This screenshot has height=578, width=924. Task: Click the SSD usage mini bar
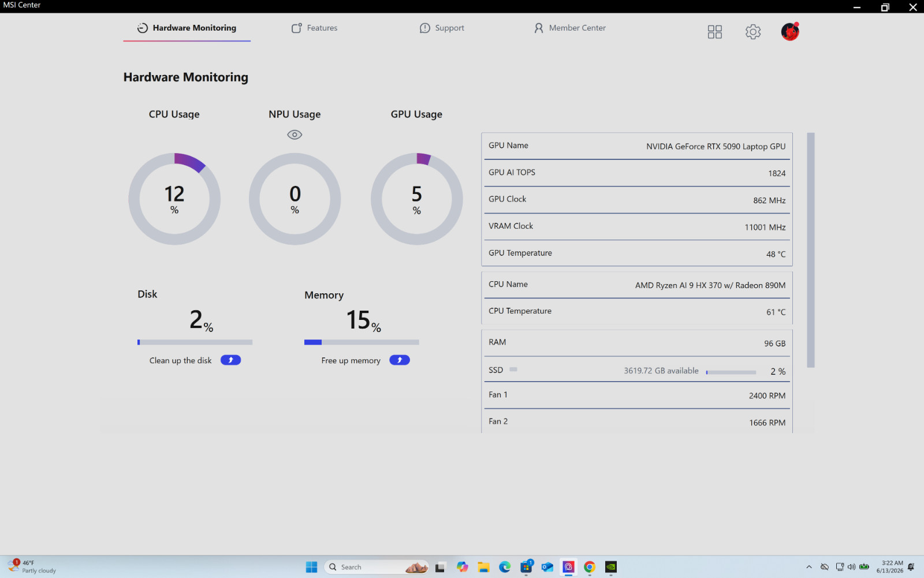coord(731,372)
